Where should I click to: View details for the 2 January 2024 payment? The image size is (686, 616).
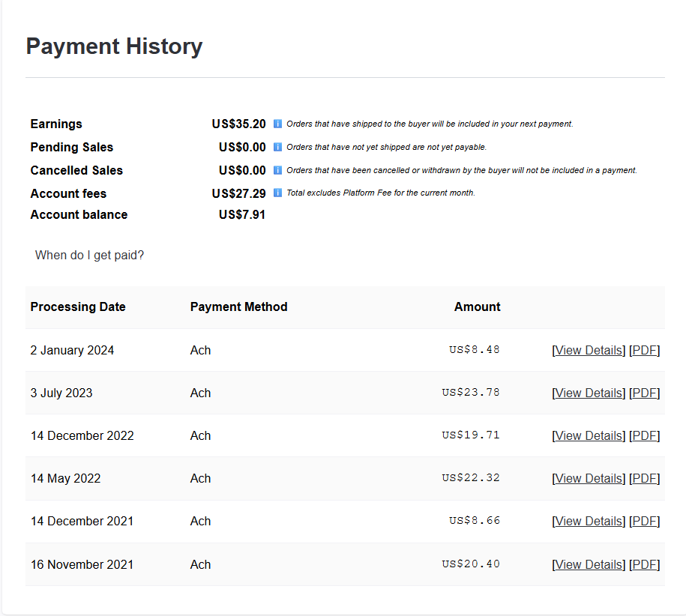click(x=589, y=350)
